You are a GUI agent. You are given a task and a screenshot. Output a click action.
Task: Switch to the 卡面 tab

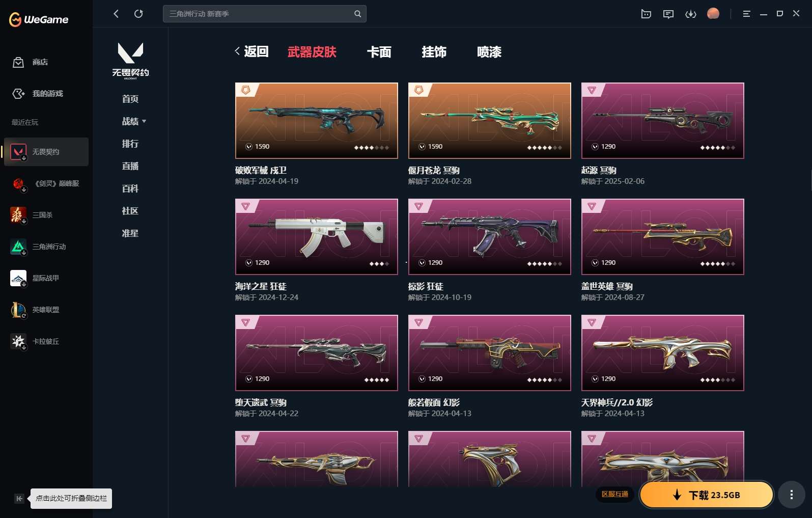tap(379, 52)
